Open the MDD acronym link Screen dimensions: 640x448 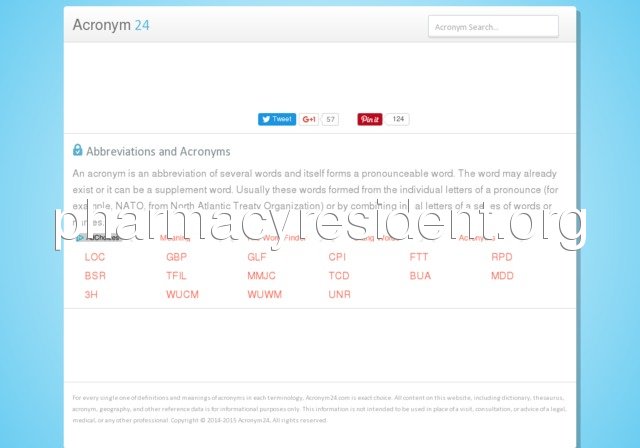[502, 276]
